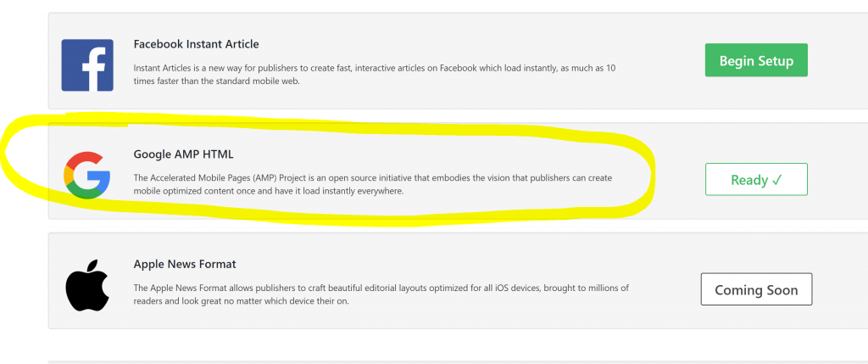
Task: Click the Instant Articles description text
Action: click(375, 75)
